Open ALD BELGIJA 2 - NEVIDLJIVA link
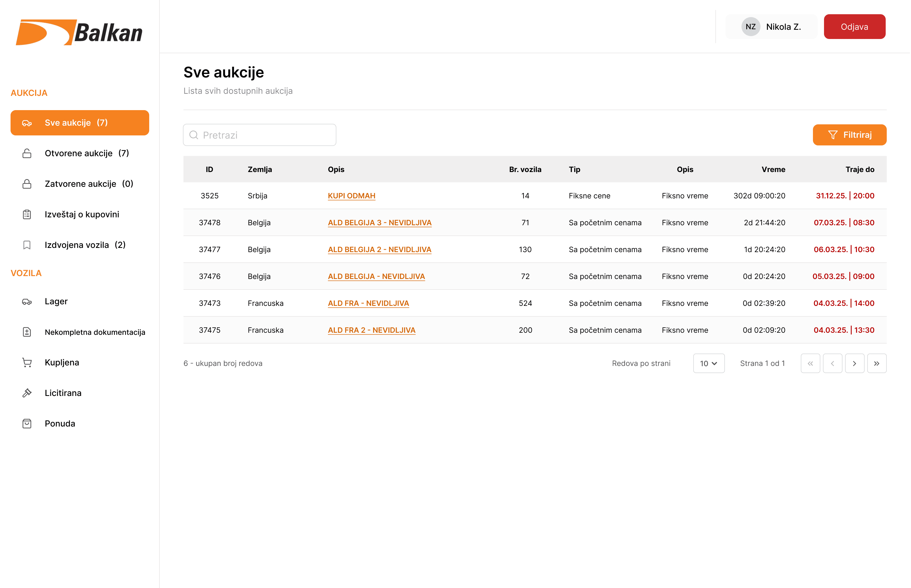 (379, 250)
